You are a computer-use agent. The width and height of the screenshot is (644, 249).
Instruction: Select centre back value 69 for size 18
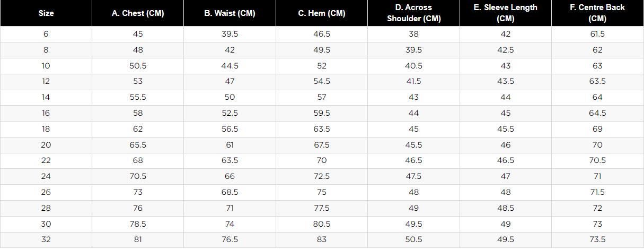pos(597,129)
